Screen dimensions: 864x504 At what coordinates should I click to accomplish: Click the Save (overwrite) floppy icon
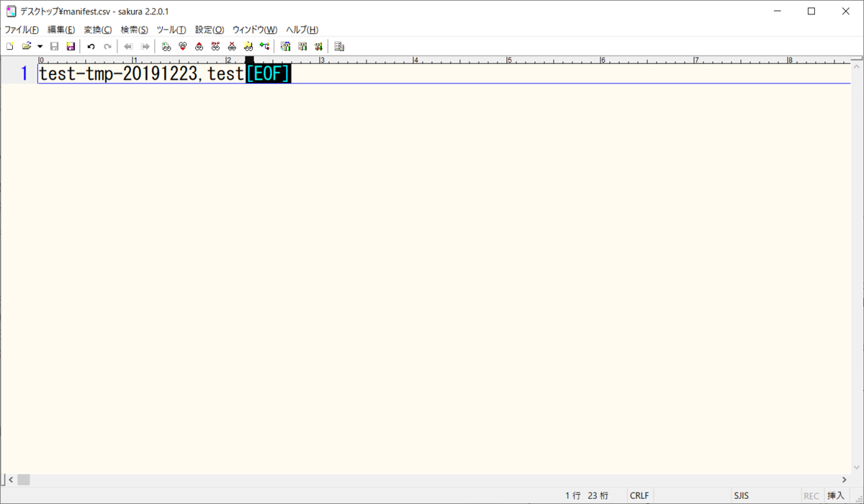54,46
